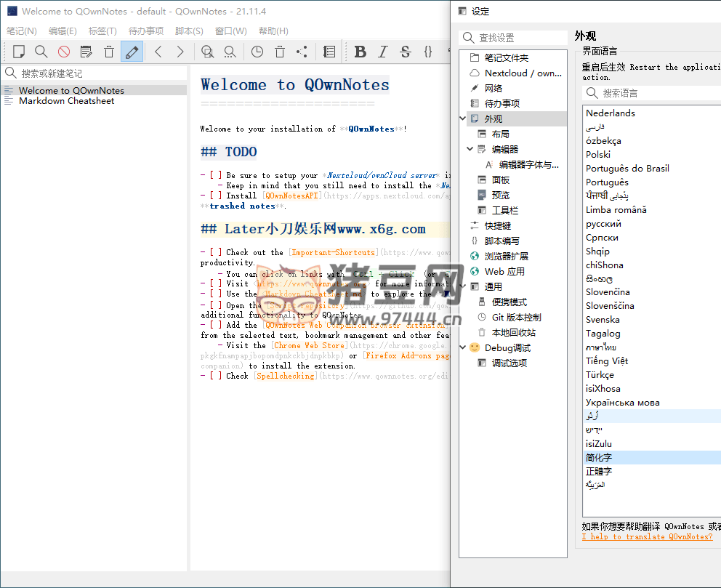Image resolution: width=721 pixels, height=588 pixels.
Task: Collapse the 通用 settings branch
Action: coord(464,286)
